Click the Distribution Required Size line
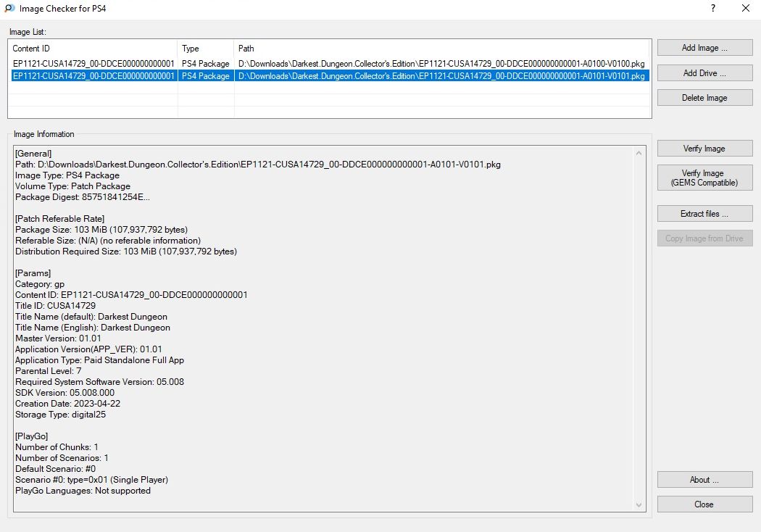Screen dimensions: 761x532 126,252
